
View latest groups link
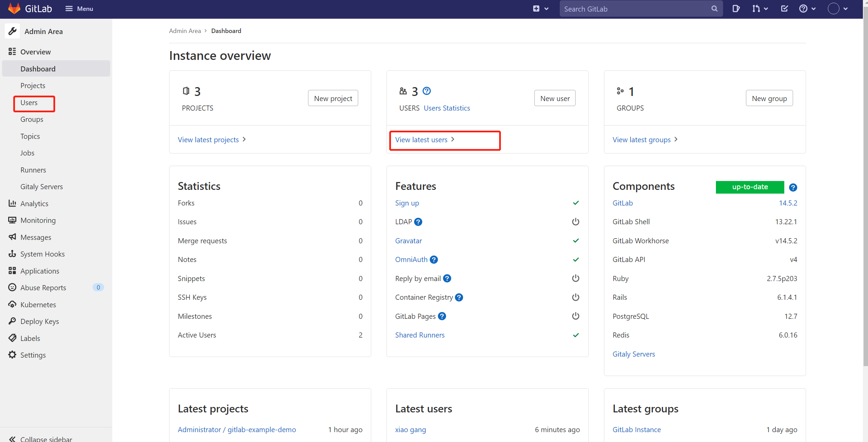tap(645, 140)
